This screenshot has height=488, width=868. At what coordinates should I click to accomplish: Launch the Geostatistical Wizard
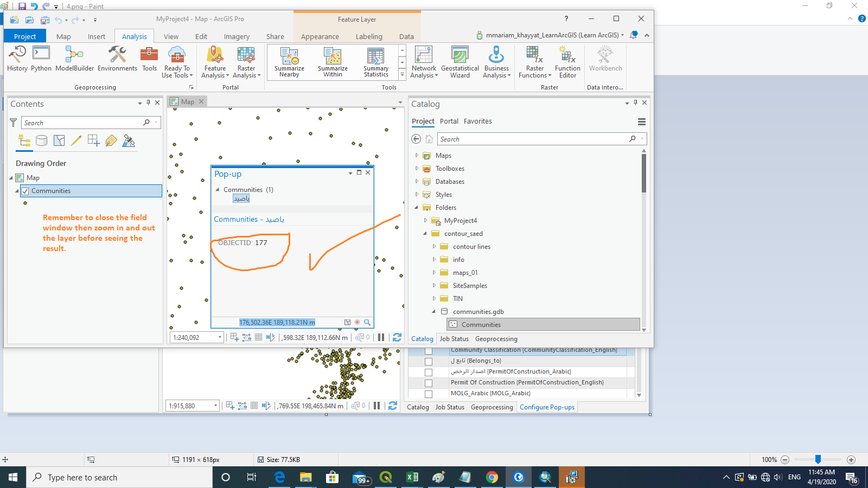click(x=460, y=62)
